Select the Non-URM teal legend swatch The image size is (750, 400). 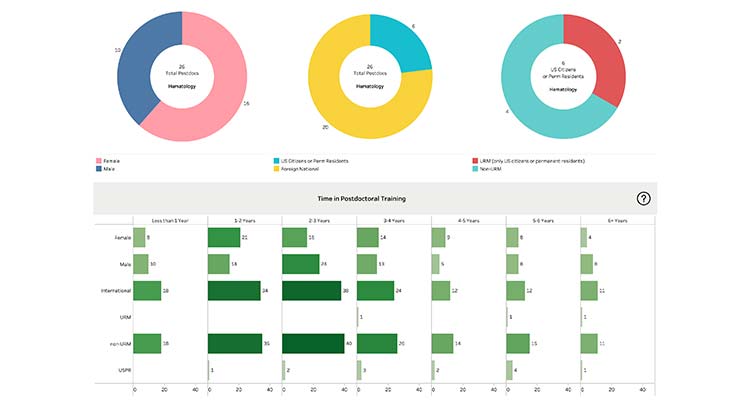[x=476, y=169]
